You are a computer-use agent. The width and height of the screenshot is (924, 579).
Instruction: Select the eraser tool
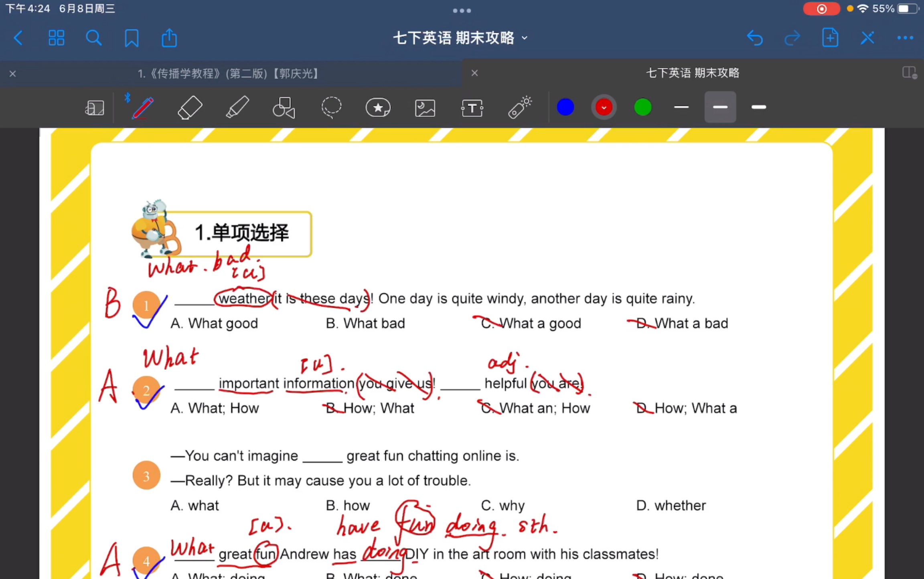click(190, 107)
